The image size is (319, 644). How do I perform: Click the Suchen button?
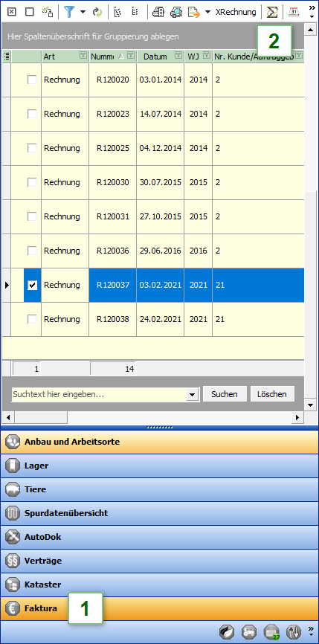click(225, 394)
